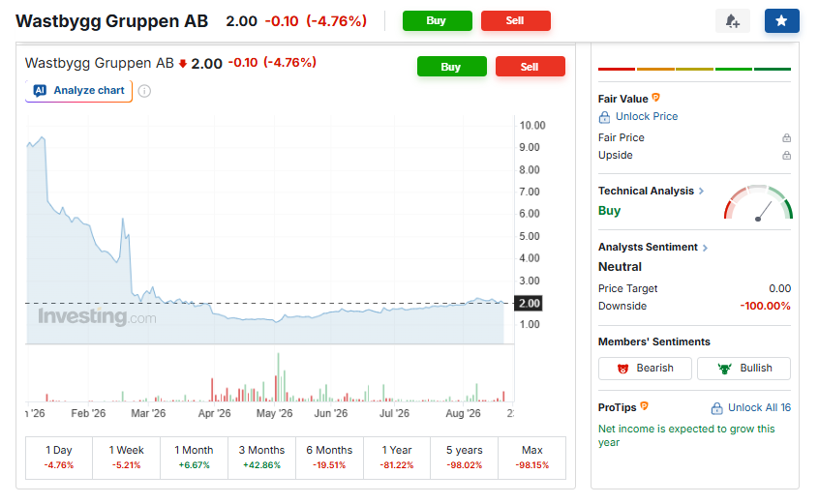This screenshot has width=819, height=504.
Task: Click the tallest volume bar near May '26
Action: point(279,377)
